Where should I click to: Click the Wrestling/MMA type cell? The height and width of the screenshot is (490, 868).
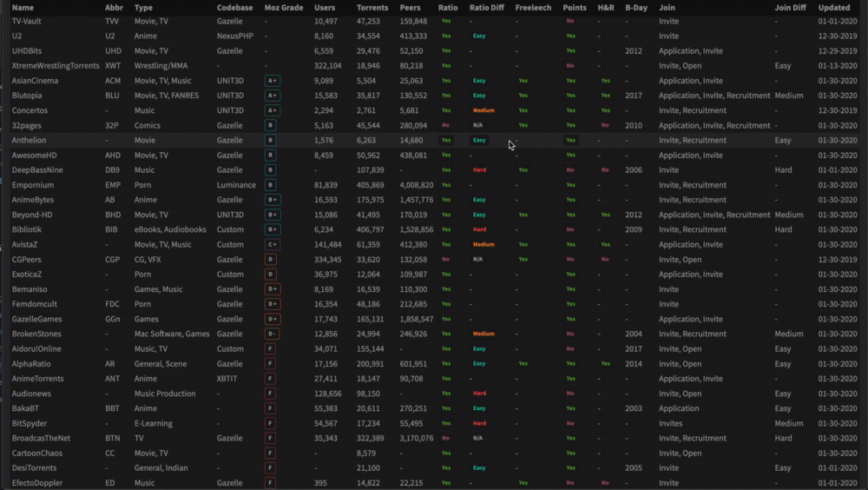[x=161, y=65]
